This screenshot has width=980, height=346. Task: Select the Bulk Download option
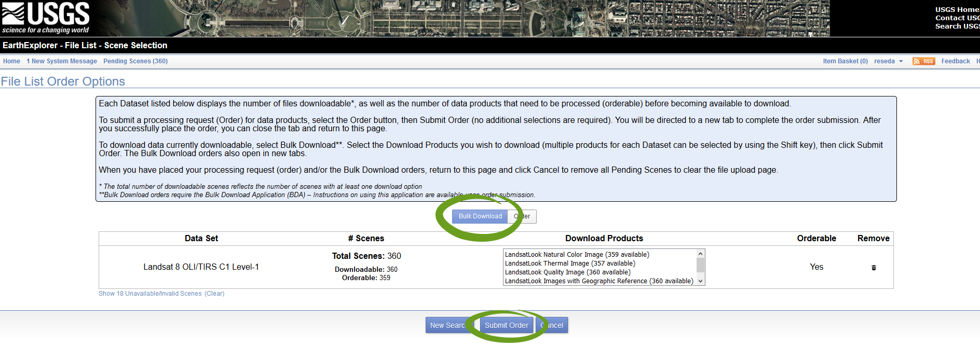pyautogui.click(x=480, y=216)
